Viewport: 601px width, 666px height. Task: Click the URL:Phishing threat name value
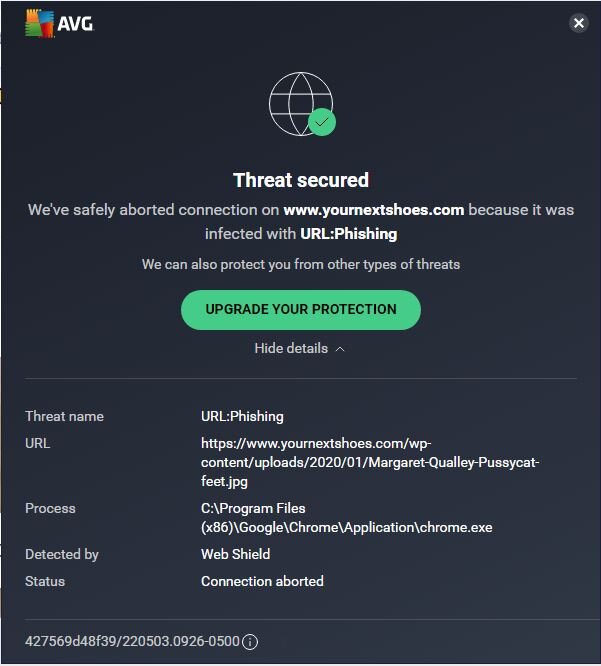coord(242,416)
